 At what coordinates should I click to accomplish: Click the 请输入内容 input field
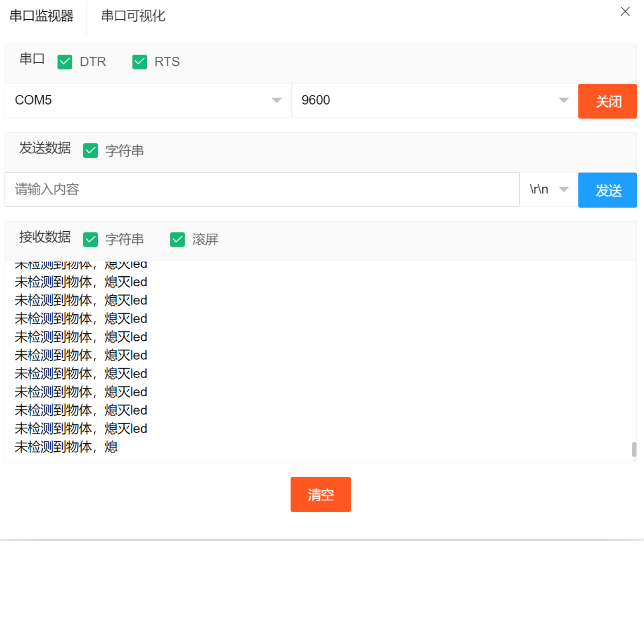[x=261, y=189]
